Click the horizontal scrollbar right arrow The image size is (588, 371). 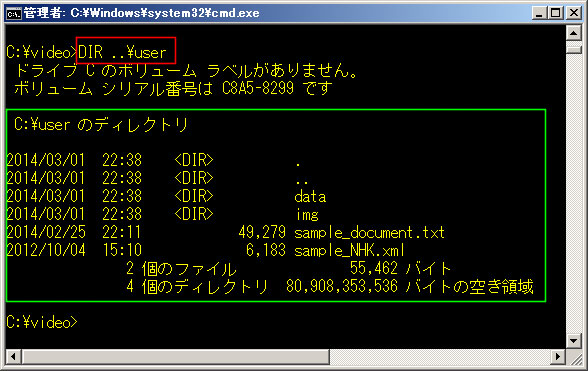click(x=558, y=356)
